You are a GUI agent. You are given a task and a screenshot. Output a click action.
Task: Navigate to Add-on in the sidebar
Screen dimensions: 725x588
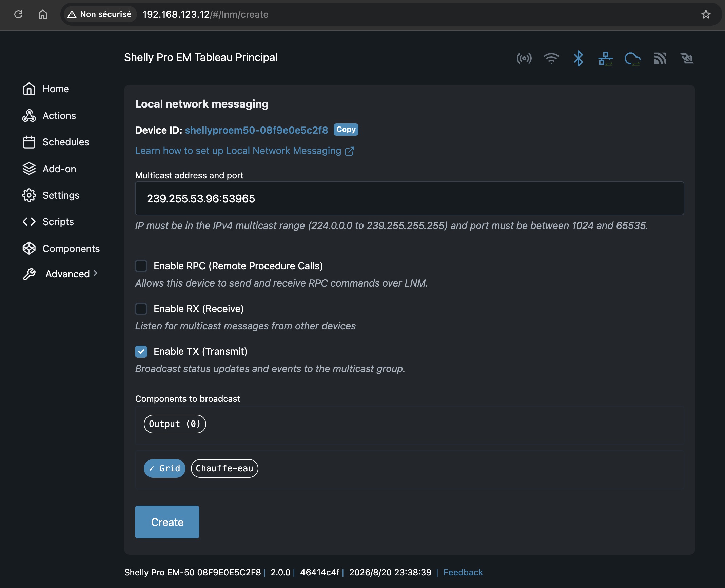tap(59, 169)
